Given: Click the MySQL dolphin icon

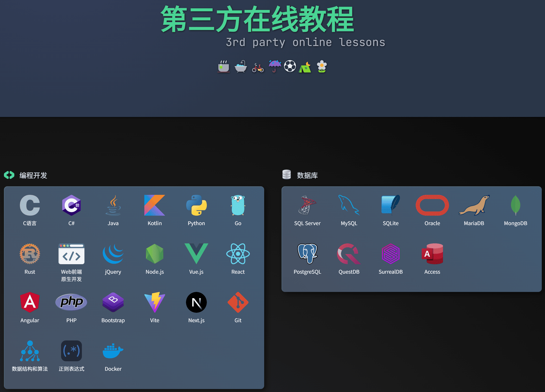Looking at the screenshot, I should pos(349,205).
